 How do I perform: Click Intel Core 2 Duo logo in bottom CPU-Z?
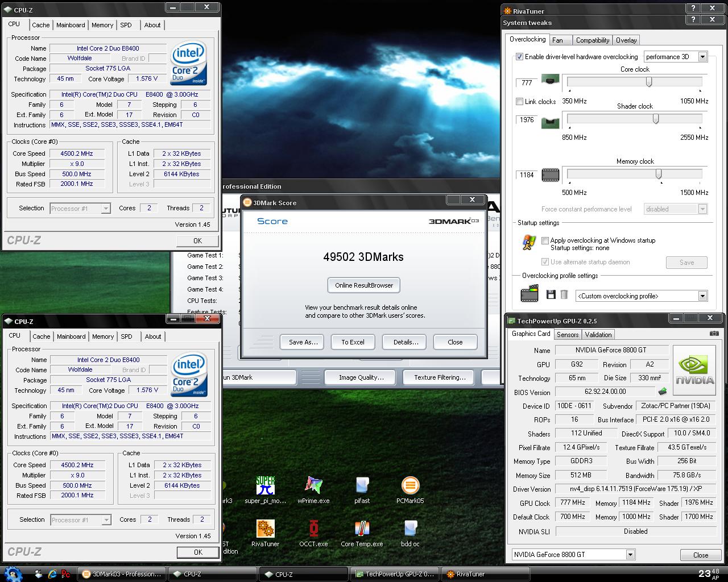(189, 375)
